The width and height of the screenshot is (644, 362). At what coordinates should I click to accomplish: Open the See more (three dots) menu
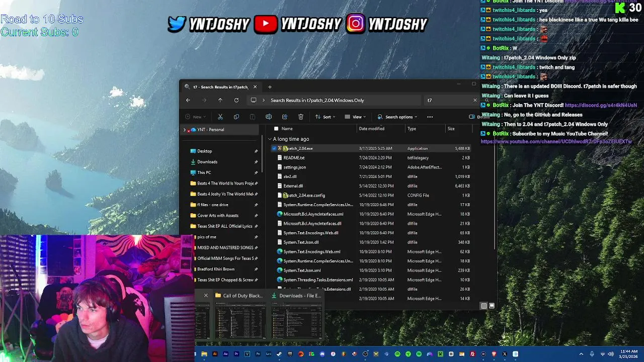point(430,117)
